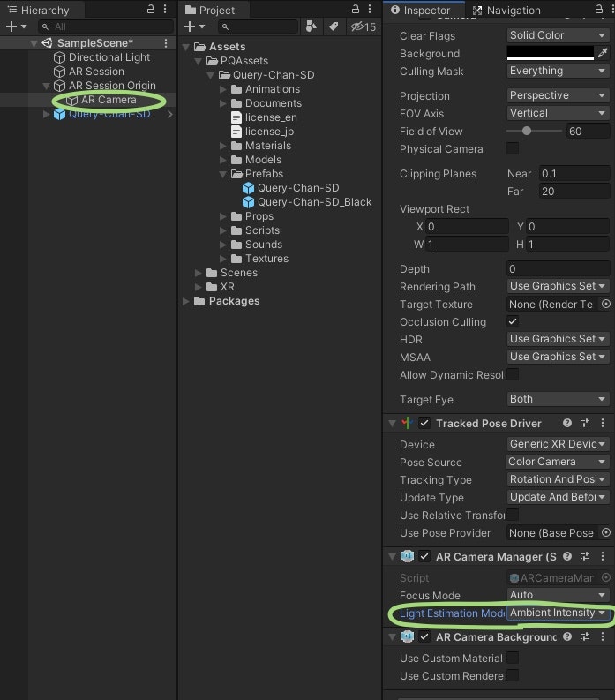Click the Hierarchy plus create button
Viewport: 615px width, 700px height.
tap(16, 26)
